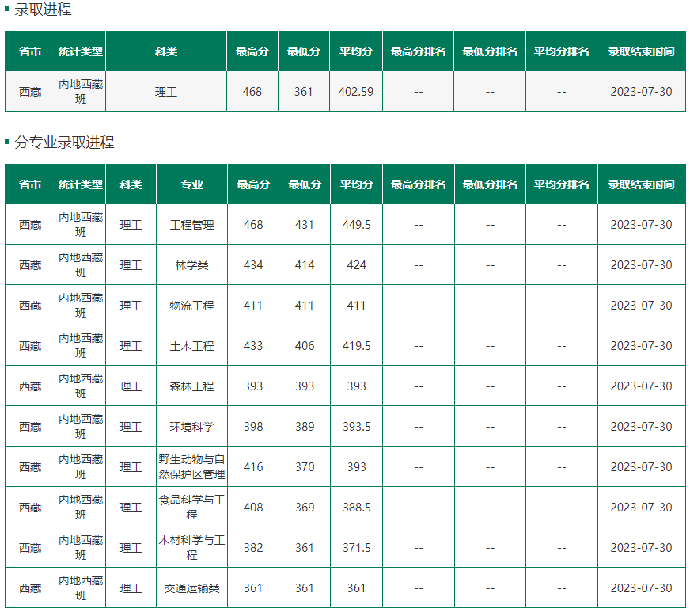
Task: Click the lowest score 389 for 环境科学
Action: click(305, 427)
